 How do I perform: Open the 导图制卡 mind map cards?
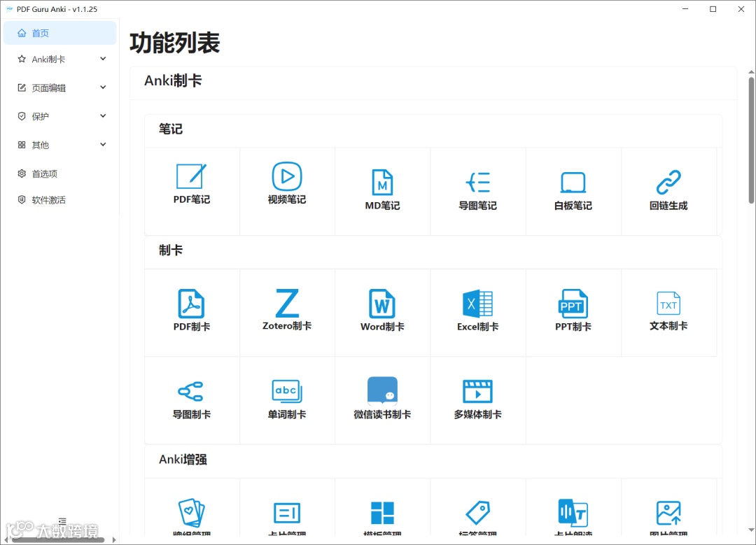click(x=191, y=399)
